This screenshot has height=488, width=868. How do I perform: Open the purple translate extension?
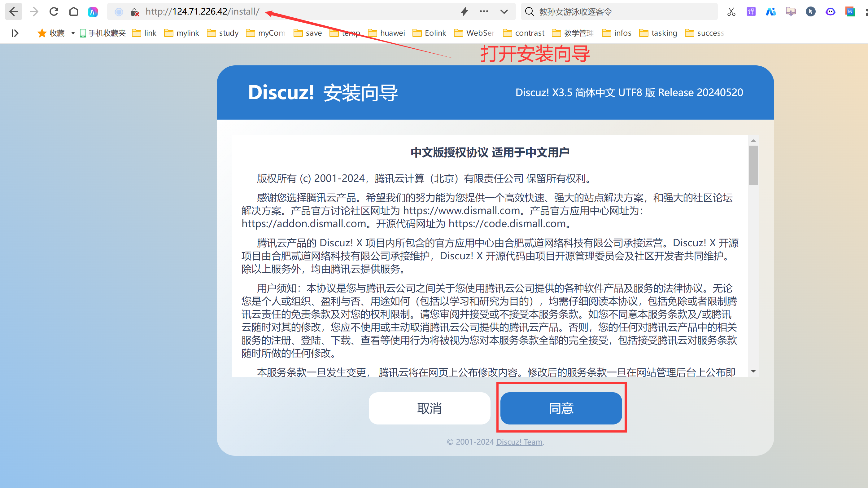(x=751, y=12)
